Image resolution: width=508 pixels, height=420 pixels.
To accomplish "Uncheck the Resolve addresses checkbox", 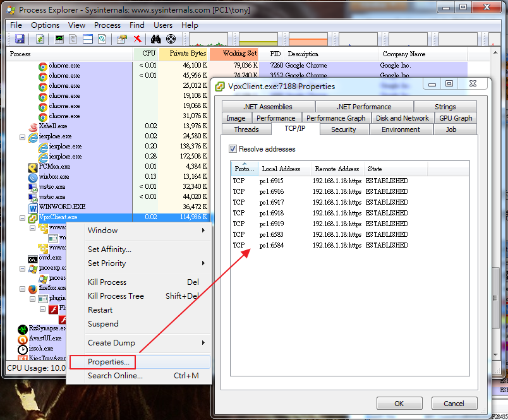I will (x=233, y=148).
